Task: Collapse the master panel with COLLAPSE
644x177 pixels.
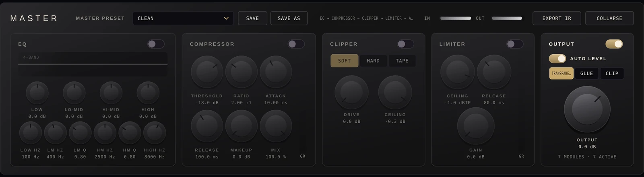Action: pos(609,18)
